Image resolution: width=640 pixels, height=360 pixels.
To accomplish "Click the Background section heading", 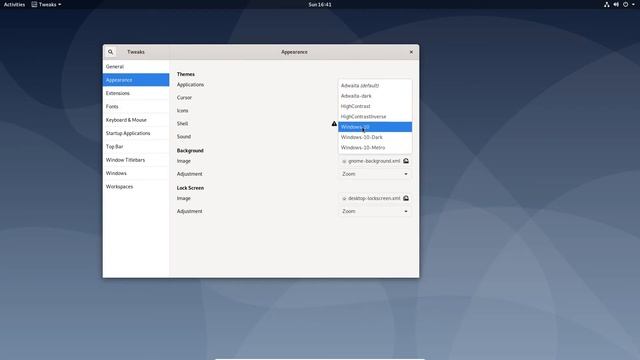I will [190, 151].
